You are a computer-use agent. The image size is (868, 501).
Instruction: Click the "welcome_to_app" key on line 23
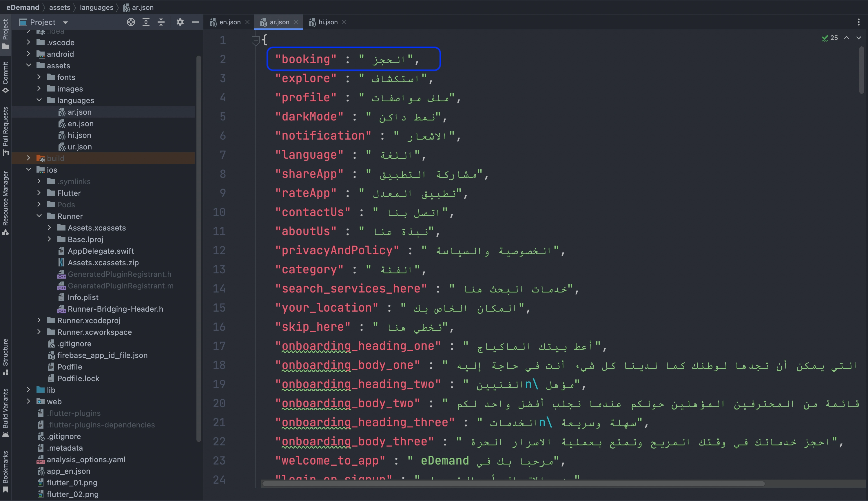tap(330, 461)
